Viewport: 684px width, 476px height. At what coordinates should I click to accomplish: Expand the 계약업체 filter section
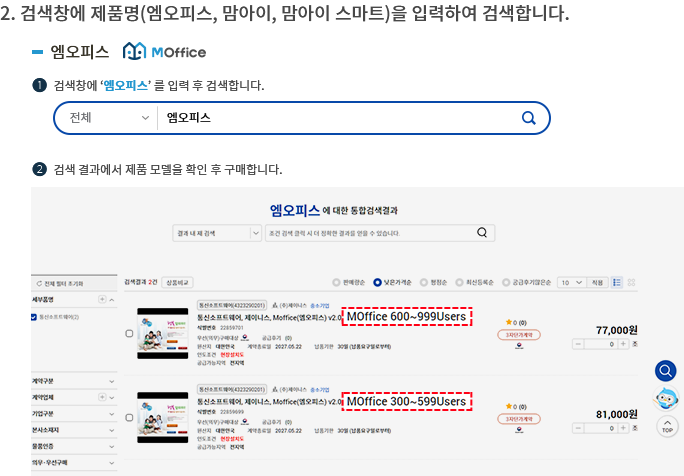pyautogui.click(x=112, y=397)
